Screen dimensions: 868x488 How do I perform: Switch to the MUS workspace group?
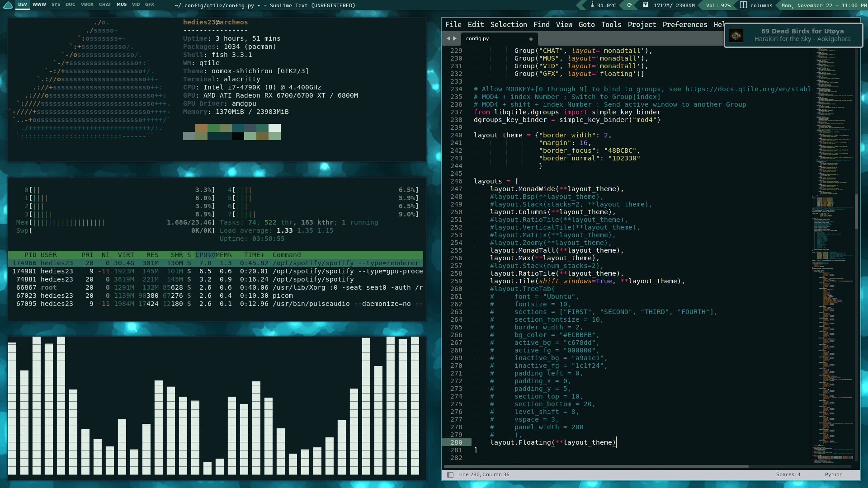[122, 5]
